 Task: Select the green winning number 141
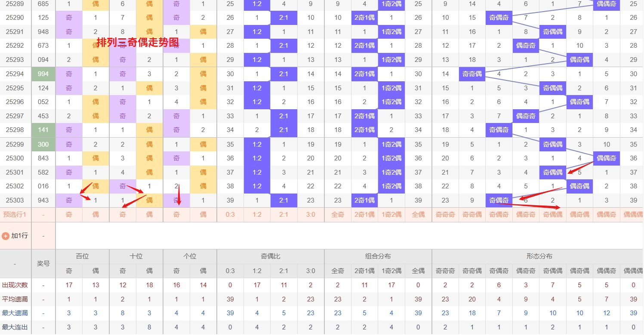pyautogui.click(x=43, y=130)
